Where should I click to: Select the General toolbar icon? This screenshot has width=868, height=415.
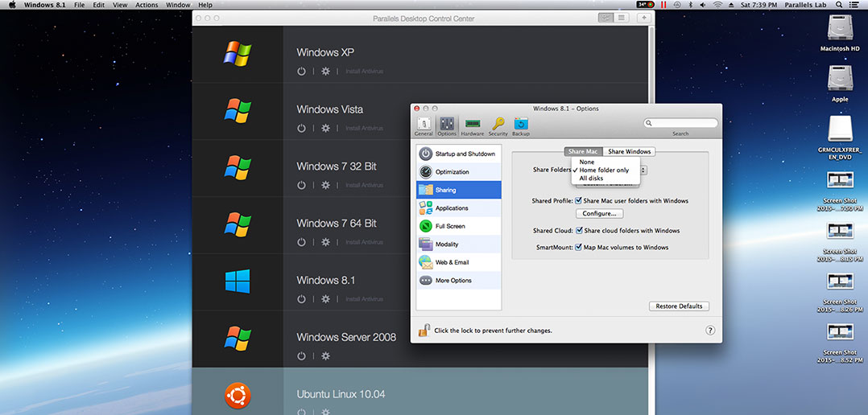(x=424, y=125)
